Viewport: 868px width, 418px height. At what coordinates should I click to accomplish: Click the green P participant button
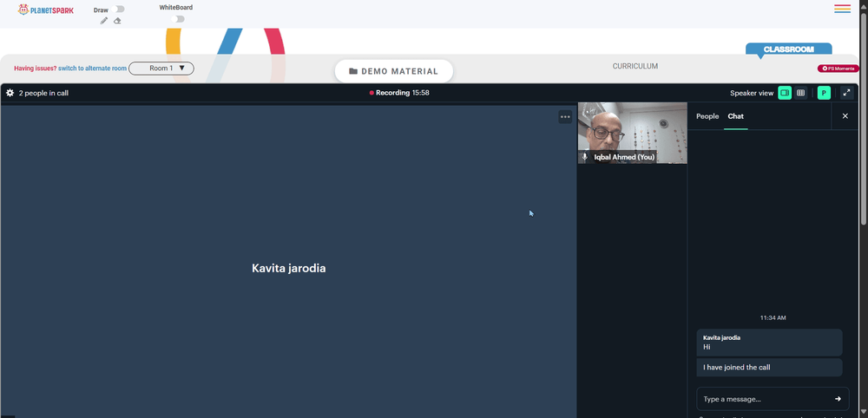[x=824, y=93]
